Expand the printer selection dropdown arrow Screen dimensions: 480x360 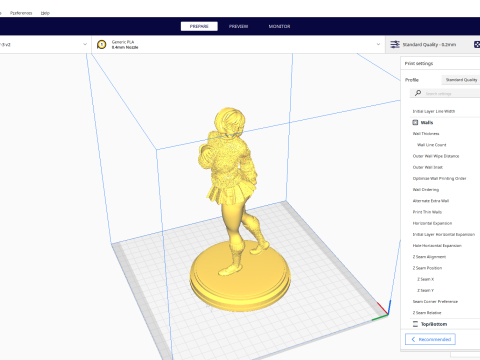click(85, 44)
